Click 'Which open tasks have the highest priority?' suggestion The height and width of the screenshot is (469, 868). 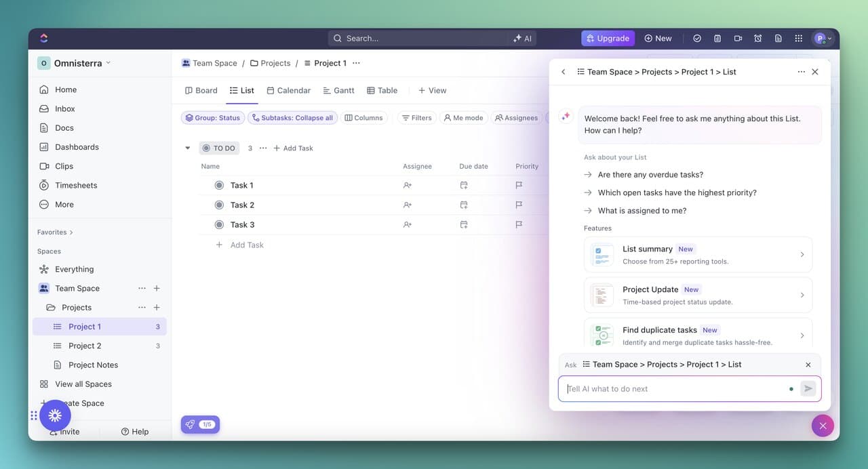click(x=677, y=192)
